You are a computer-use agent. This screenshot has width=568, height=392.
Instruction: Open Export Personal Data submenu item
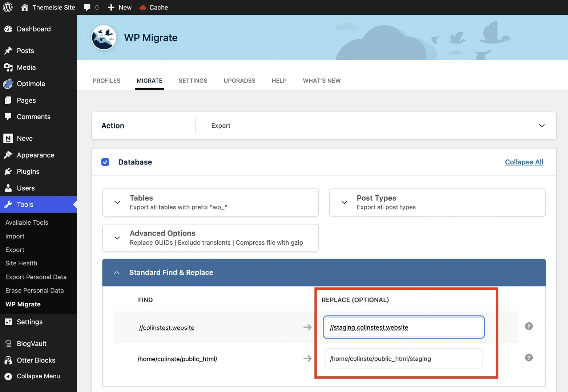click(x=36, y=277)
